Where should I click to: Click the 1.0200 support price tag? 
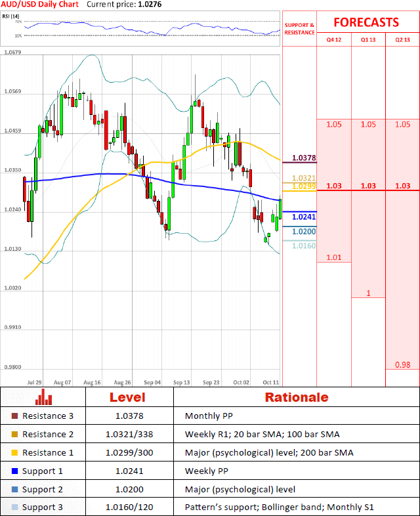point(303,231)
